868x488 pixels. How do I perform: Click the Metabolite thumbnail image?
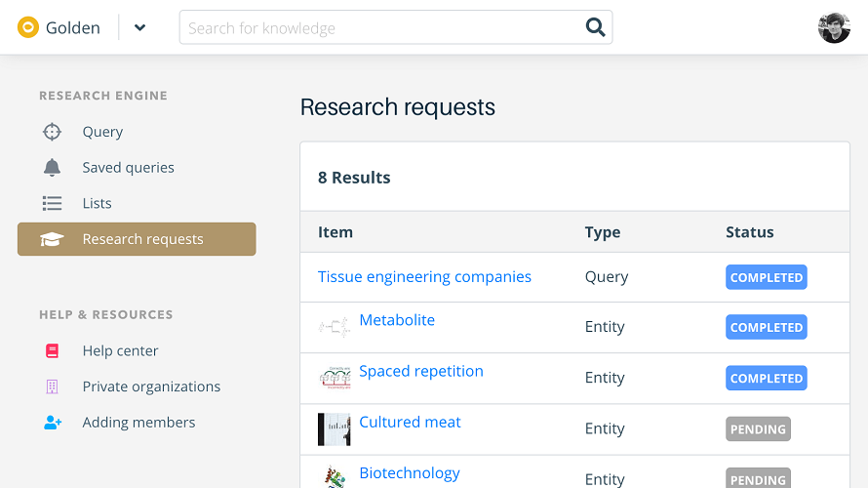click(x=335, y=327)
